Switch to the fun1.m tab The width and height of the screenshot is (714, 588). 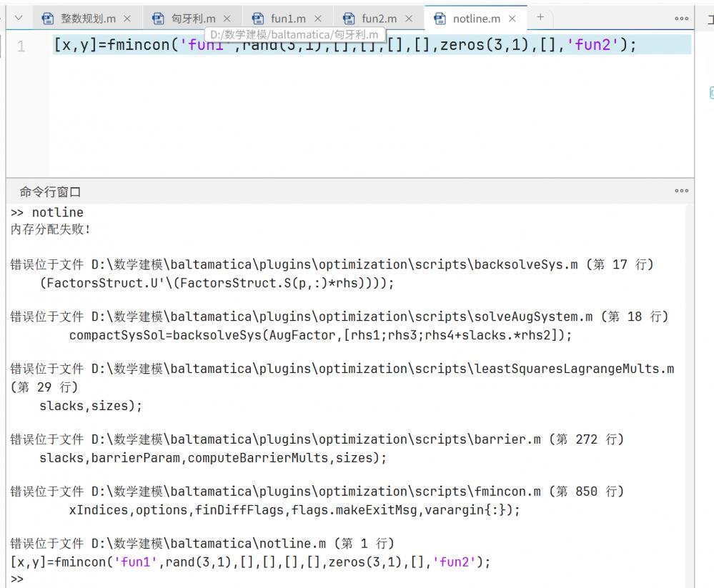pos(288,19)
